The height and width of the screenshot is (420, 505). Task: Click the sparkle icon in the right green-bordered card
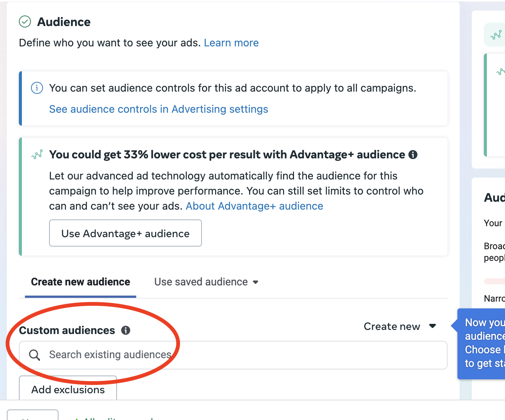pyautogui.click(x=500, y=72)
